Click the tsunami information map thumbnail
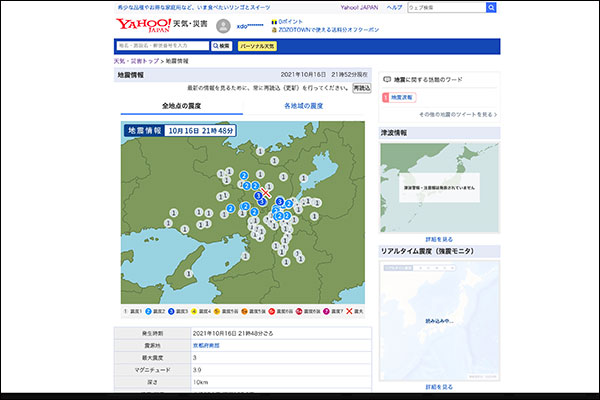This screenshot has width=600, height=400. coord(438,187)
